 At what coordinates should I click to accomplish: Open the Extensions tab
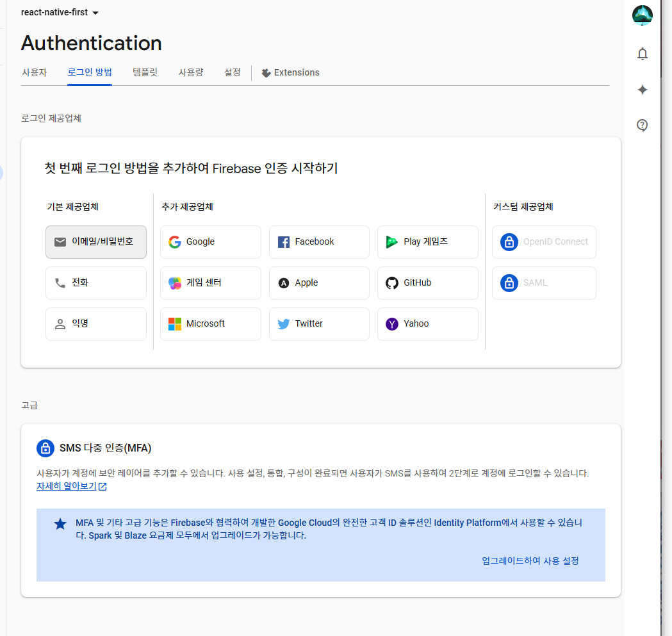coord(291,72)
